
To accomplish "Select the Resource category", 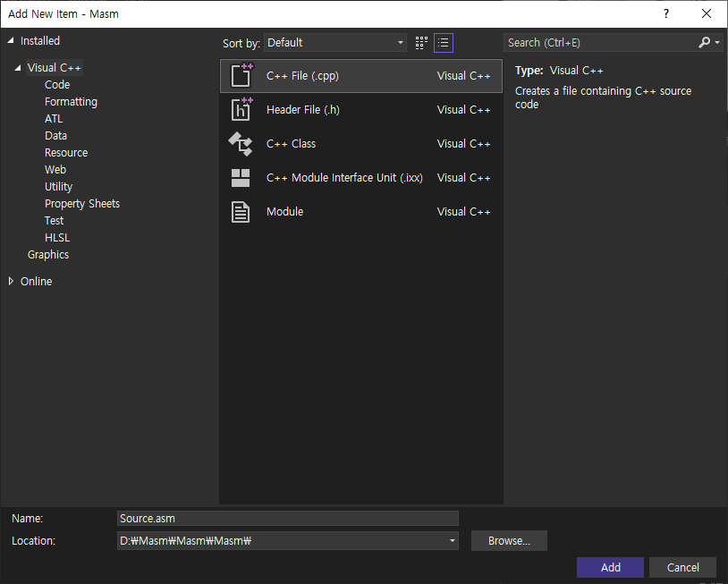I will pos(66,153).
